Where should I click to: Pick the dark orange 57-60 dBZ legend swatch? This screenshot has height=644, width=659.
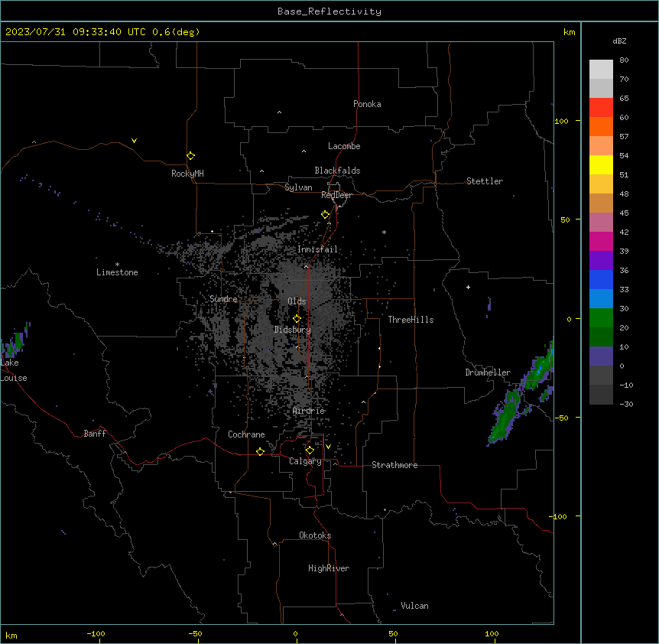pyautogui.click(x=601, y=126)
